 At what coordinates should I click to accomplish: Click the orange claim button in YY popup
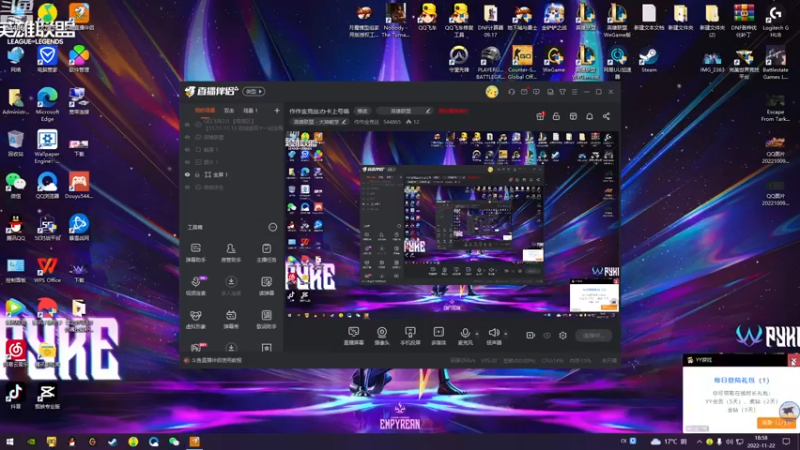(776, 423)
